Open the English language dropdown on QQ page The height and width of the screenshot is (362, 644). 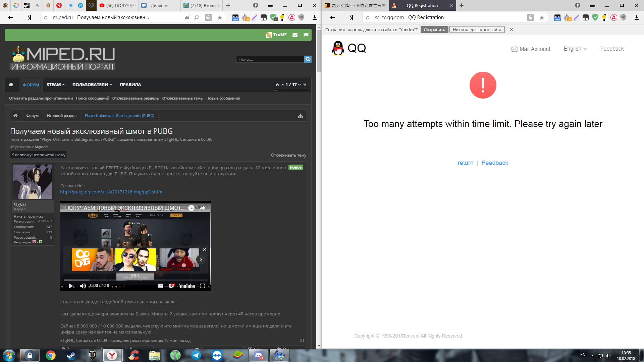[x=575, y=49]
